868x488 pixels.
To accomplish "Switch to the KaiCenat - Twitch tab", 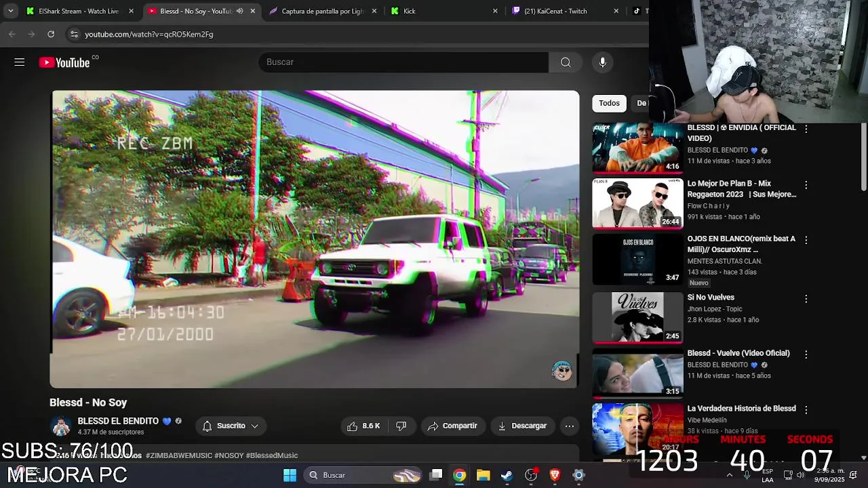I will tap(565, 11).
